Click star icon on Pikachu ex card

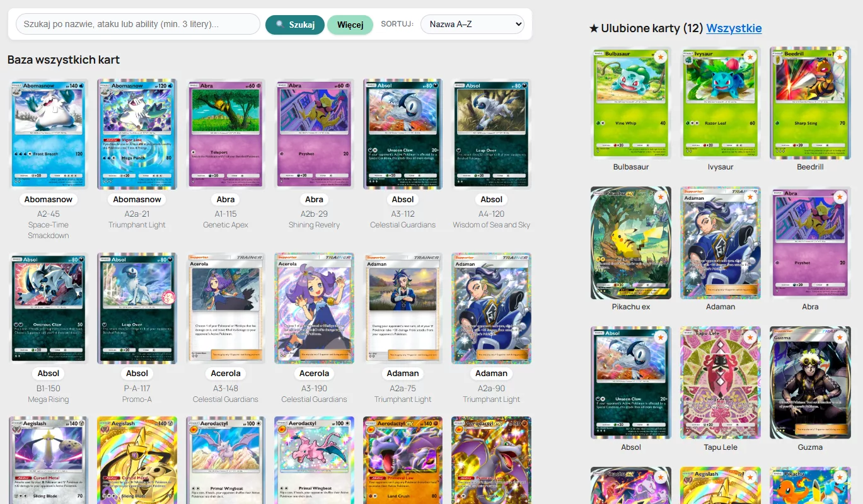tap(661, 197)
